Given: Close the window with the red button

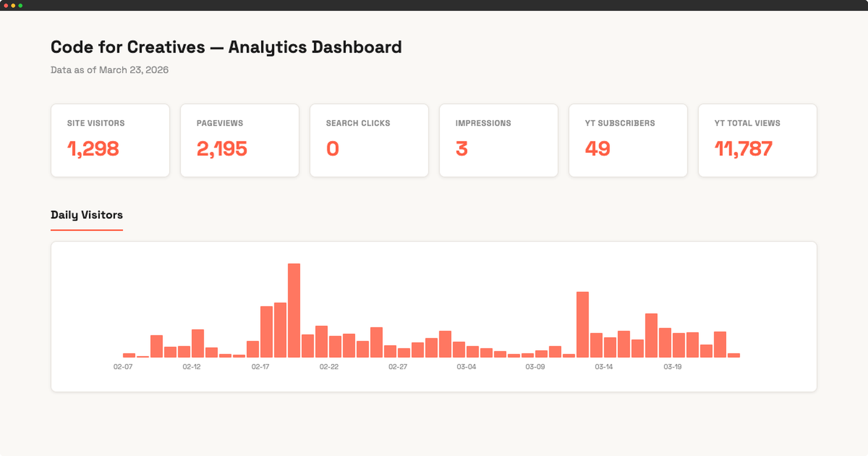Looking at the screenshot, I should coord(7,5).
